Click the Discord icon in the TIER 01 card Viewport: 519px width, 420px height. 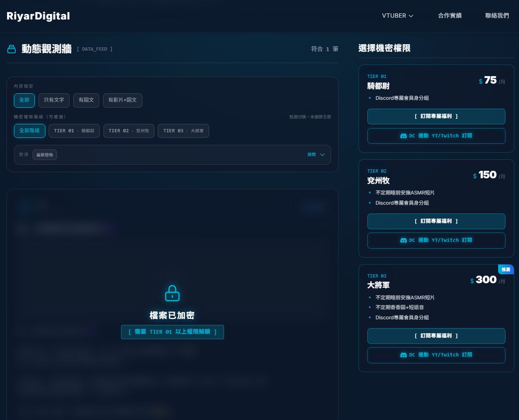point(403,136)
